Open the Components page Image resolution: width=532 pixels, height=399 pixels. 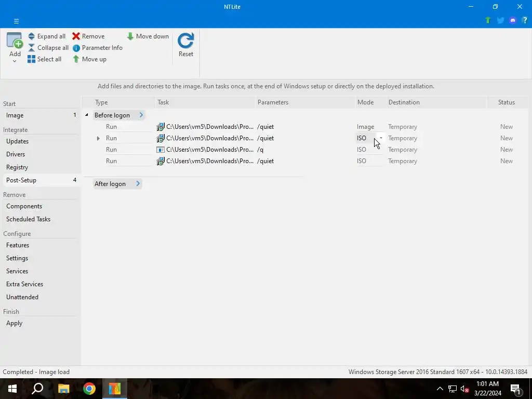pyautogui.click(x=41, y=206)
